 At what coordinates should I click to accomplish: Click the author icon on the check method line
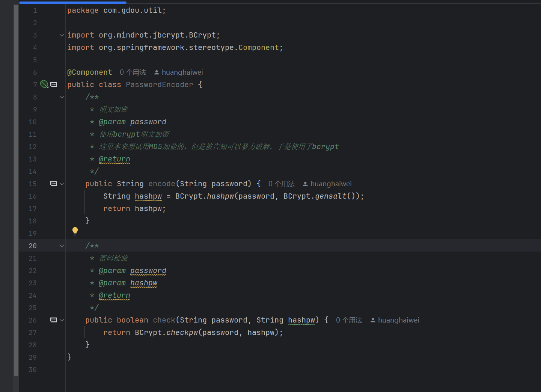point(373,320)
